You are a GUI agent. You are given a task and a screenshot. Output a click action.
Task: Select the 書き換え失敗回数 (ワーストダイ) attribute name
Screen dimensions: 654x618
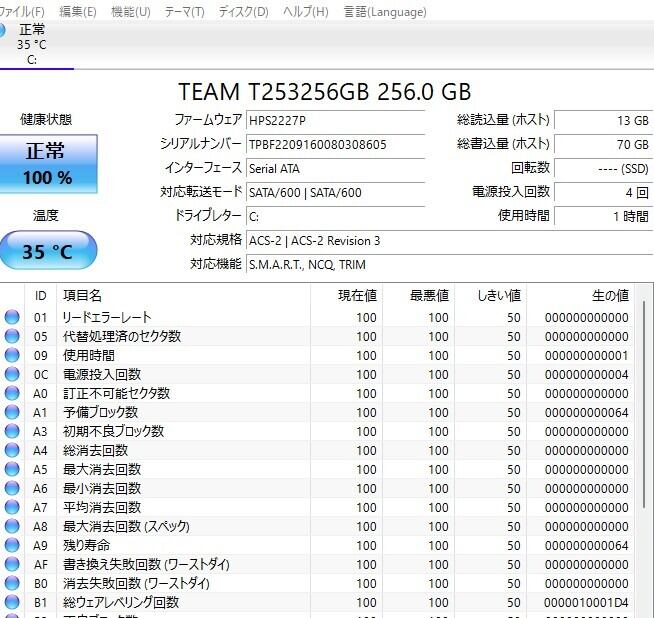[146, 564]
